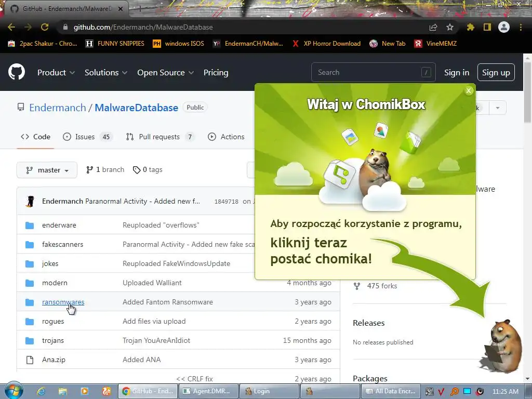This screenshot has height=399, width=532.
Task: Open the master branch dropdown
Action: pos(47,170)
